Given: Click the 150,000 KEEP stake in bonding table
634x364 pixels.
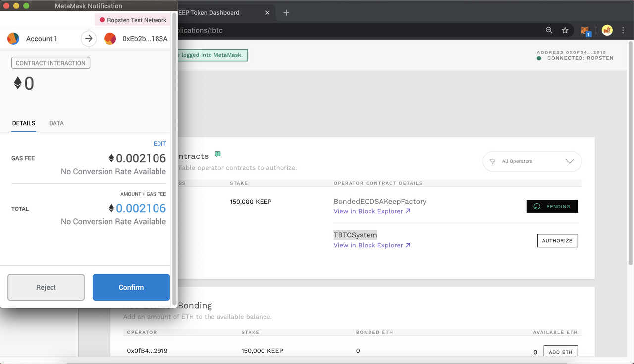Looking at the screenshot, I should coord(262,351).
